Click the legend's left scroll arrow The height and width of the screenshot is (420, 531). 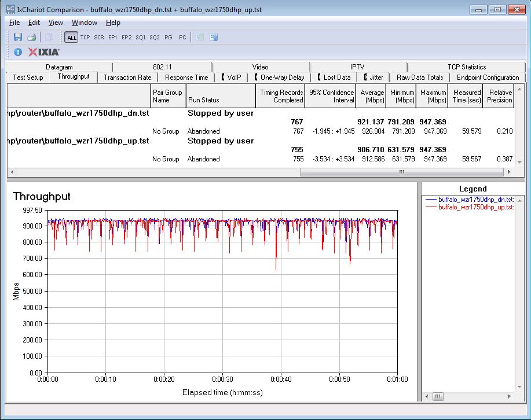pyautogui.click(x=427, y=396)
